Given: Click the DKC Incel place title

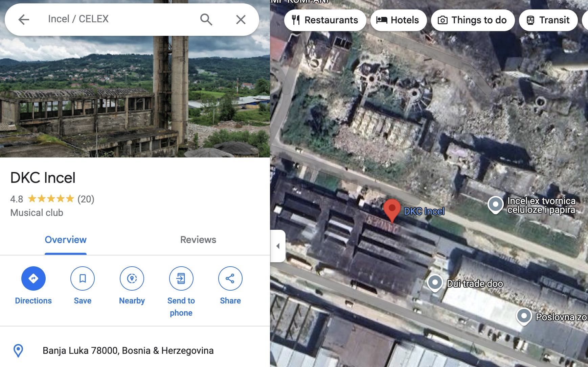Looking at the screenshot, I should pos(43,178).
